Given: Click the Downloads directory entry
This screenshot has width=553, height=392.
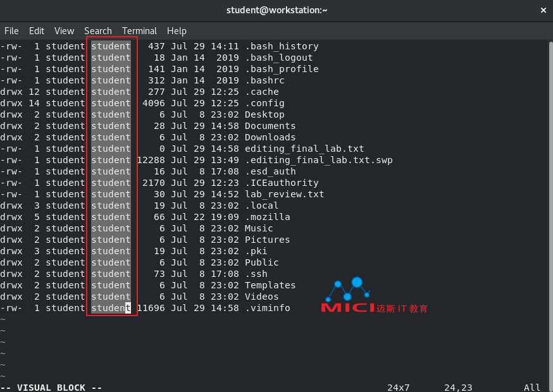Looking at the screenshot, I should coord(270,137).
